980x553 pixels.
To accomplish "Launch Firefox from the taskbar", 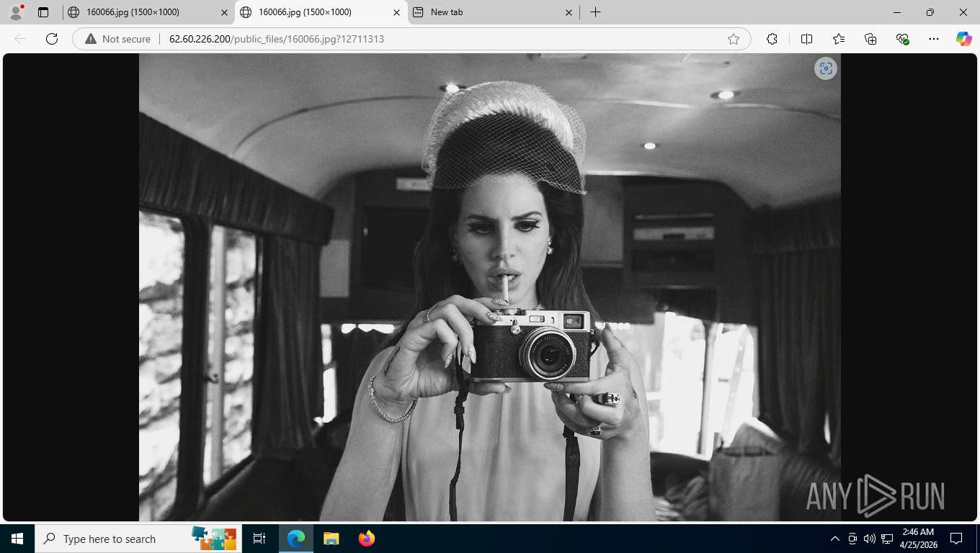I will 367,539.
